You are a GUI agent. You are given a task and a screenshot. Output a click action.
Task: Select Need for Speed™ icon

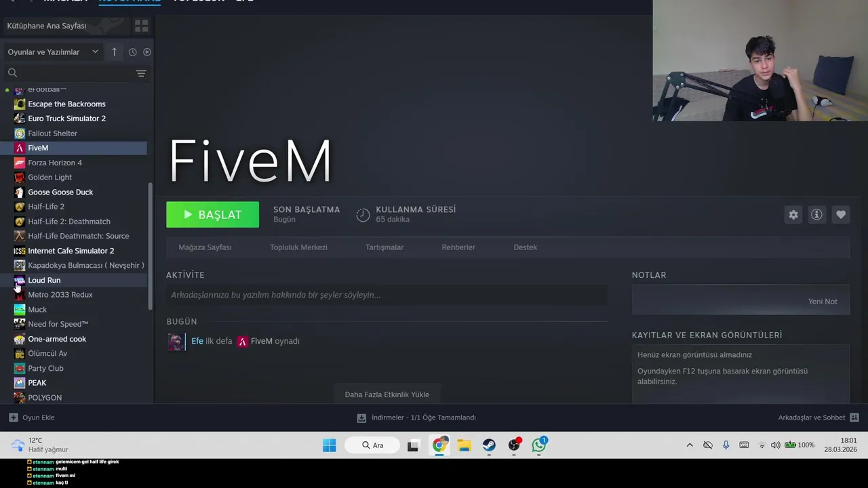[20, 324]
